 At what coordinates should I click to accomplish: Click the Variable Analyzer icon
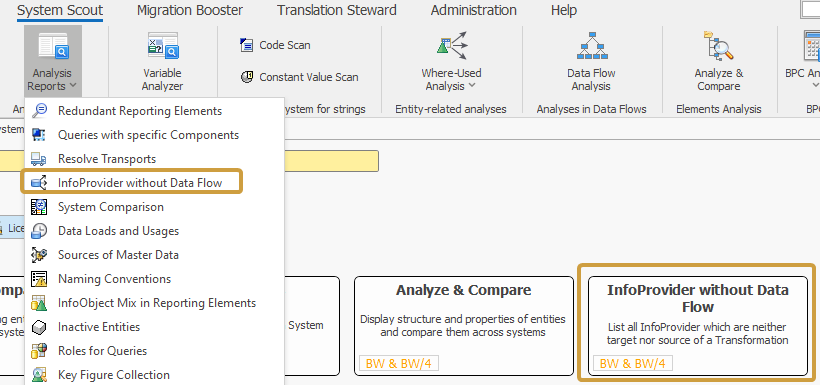pyautogui.click(x=163, y=45)
